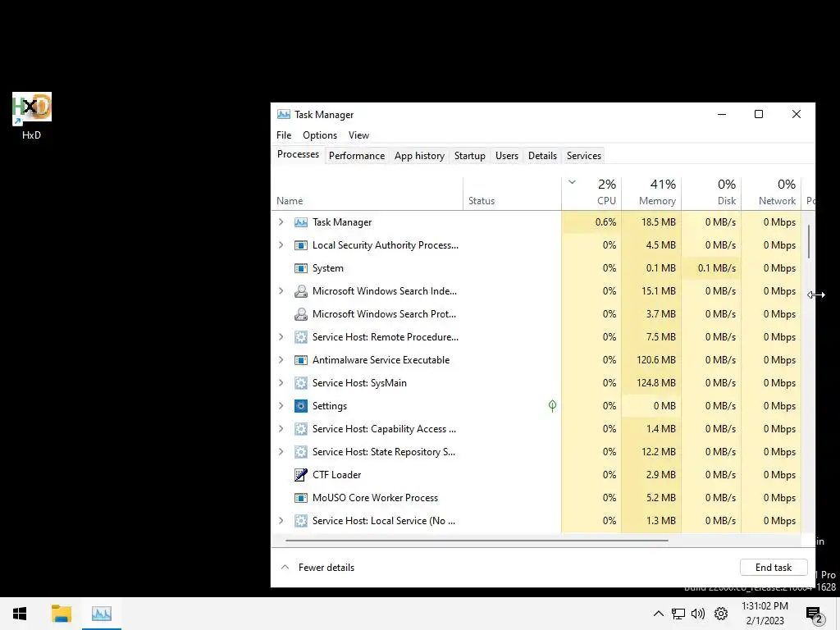Show hidden system tray icons chevron
The width and height of the screenshot is (840, 630).
tap(659, 614)
